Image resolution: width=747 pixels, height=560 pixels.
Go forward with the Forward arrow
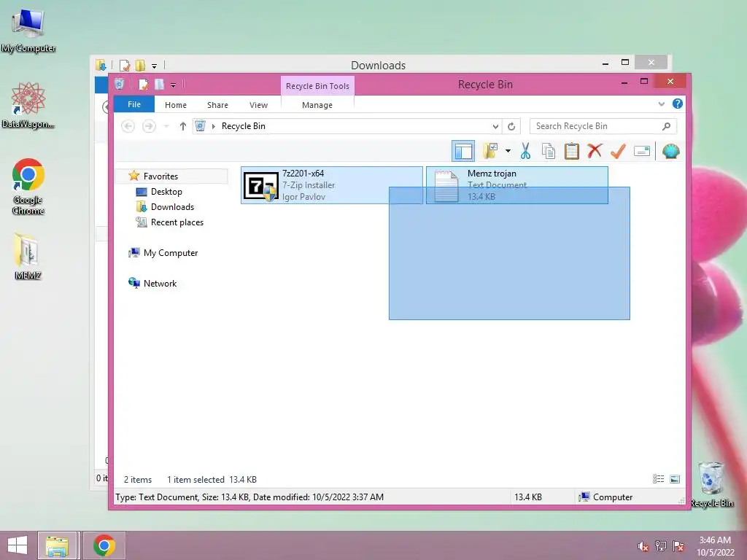pos(149,126)
